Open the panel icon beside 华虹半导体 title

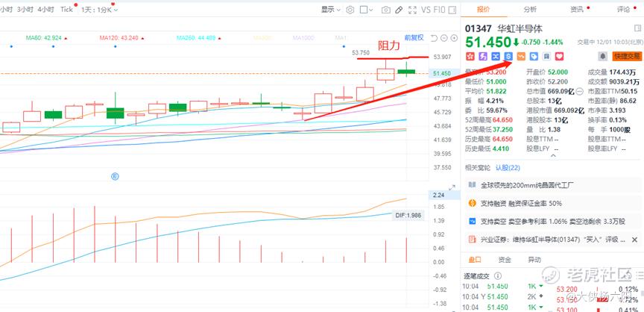637,28
